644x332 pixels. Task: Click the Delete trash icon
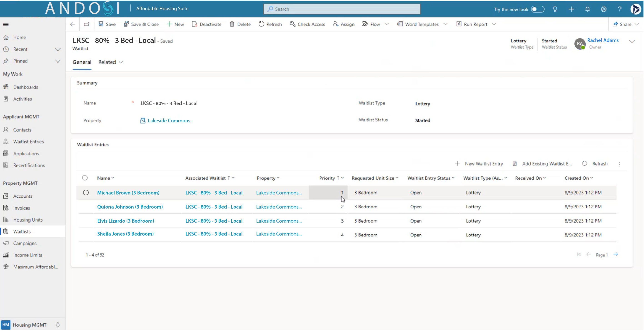click(x=232, y=24)
